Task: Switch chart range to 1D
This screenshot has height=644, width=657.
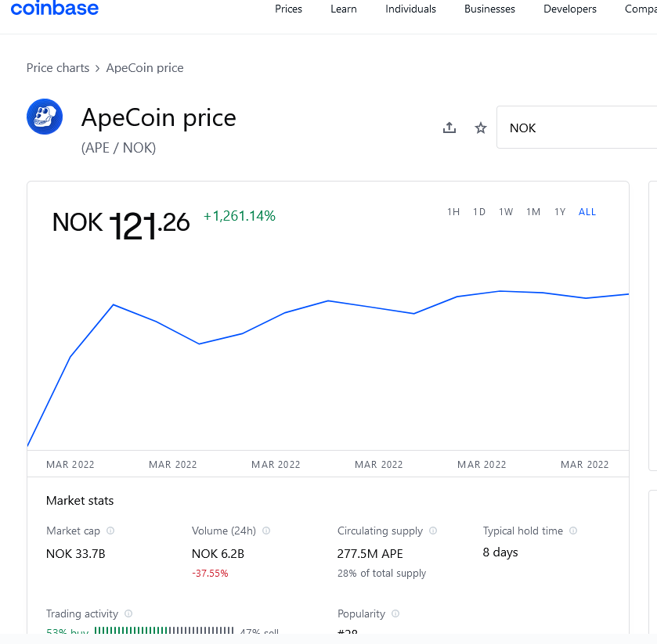Action: pos(479,212)
